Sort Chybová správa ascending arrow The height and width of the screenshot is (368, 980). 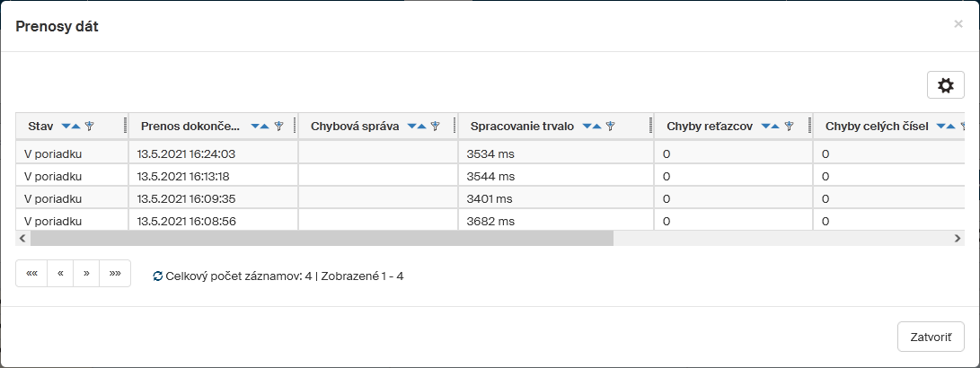422,127
